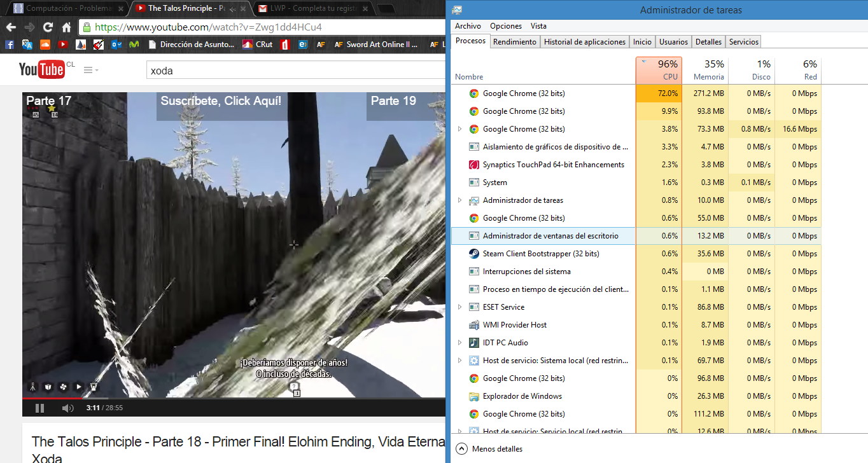Image resolution: width=868 pixels, height=463 pixels.
Task: Select the Explorador de Windows process icon
Action: [473, 396]
